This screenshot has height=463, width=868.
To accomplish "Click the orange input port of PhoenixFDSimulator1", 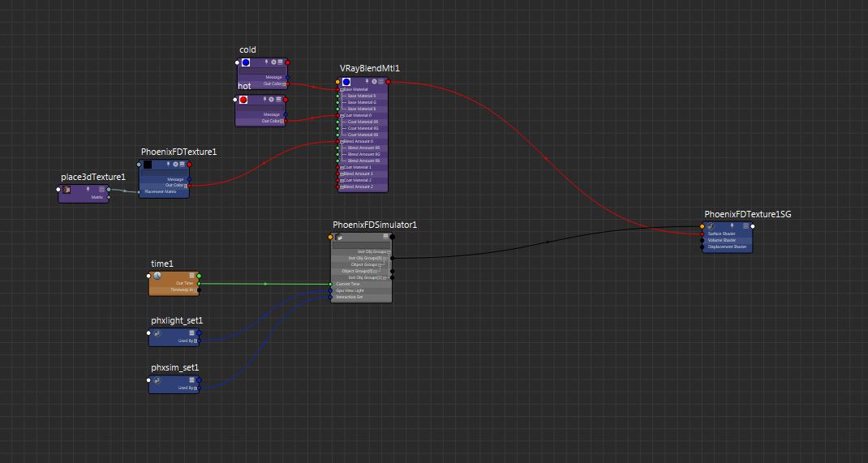I will (x=330, y=237).
